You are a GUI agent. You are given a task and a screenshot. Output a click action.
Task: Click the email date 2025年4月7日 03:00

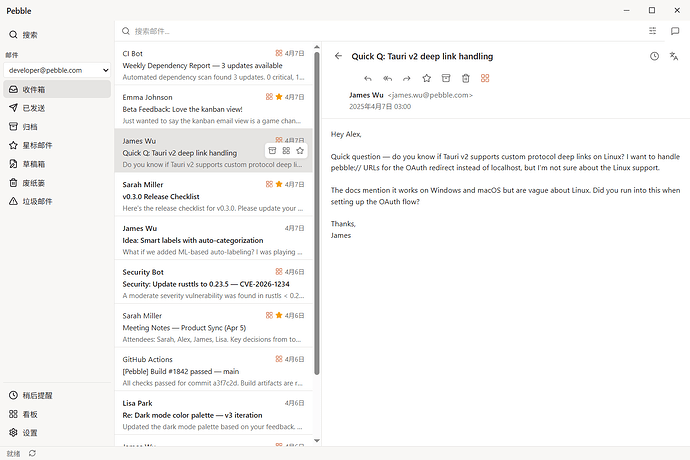380,107
